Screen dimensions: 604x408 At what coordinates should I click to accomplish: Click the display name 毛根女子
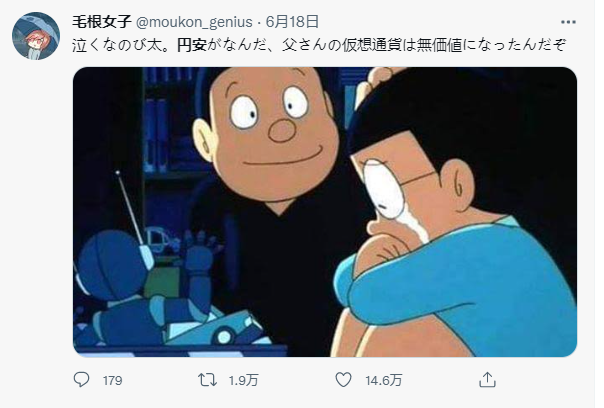click(x=102, y=22)
